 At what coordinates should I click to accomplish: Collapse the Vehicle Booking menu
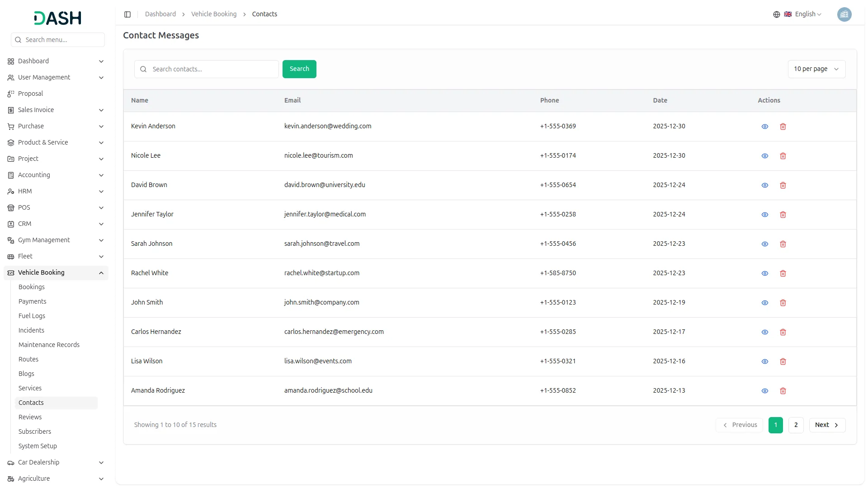point(101,273)
